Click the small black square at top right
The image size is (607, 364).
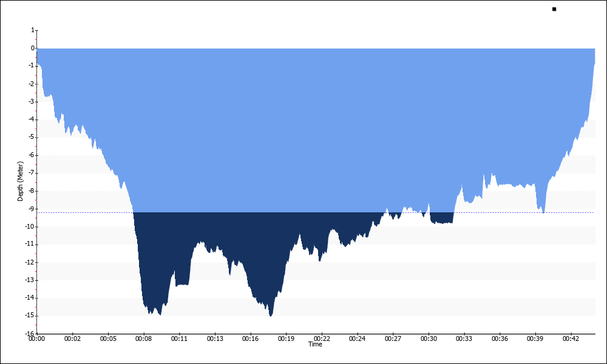tap(554, 9)
